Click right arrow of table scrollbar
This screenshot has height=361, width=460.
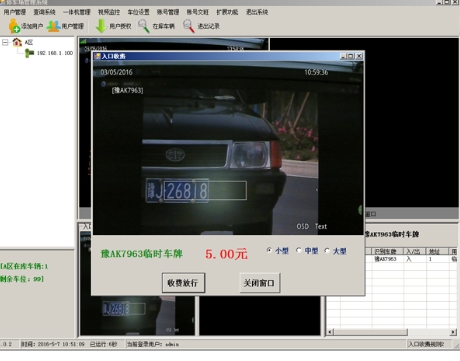(x=453, y=332)
